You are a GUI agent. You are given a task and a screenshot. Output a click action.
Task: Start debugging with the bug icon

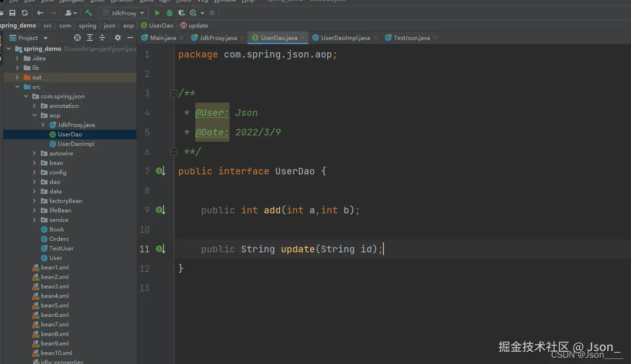point(170,13)
